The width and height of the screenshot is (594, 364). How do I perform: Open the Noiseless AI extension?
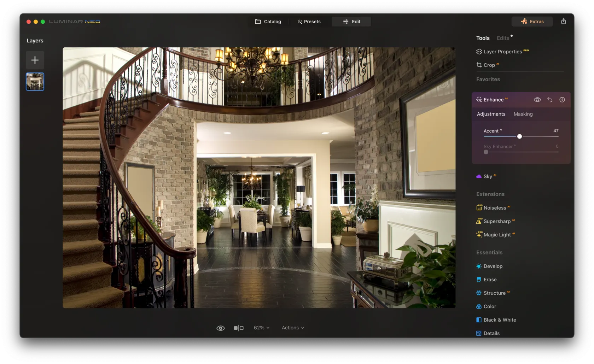click(494, 208)
